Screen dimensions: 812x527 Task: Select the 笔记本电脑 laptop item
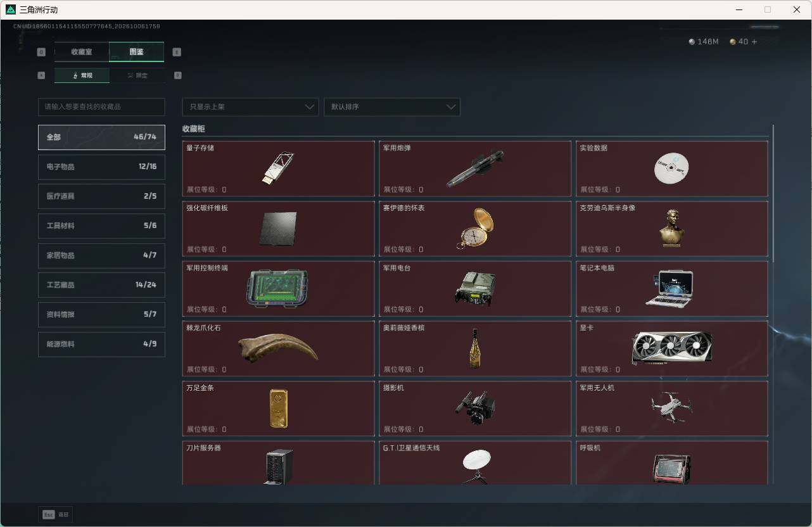[x=672, y=289]
